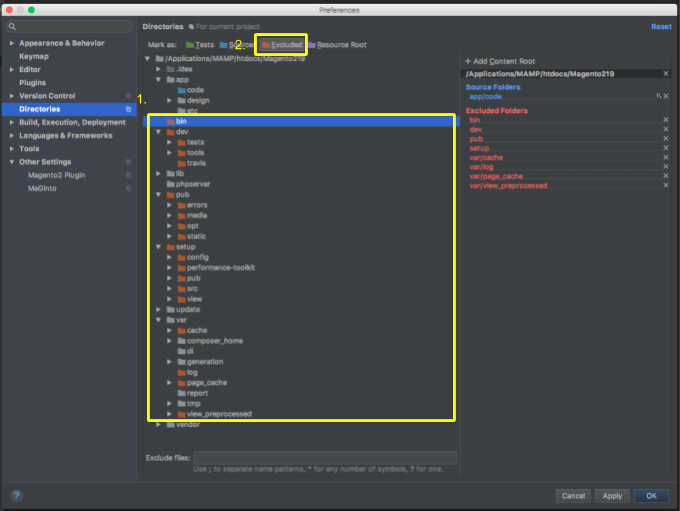Collapse Other Settings section

pos(12,162)
